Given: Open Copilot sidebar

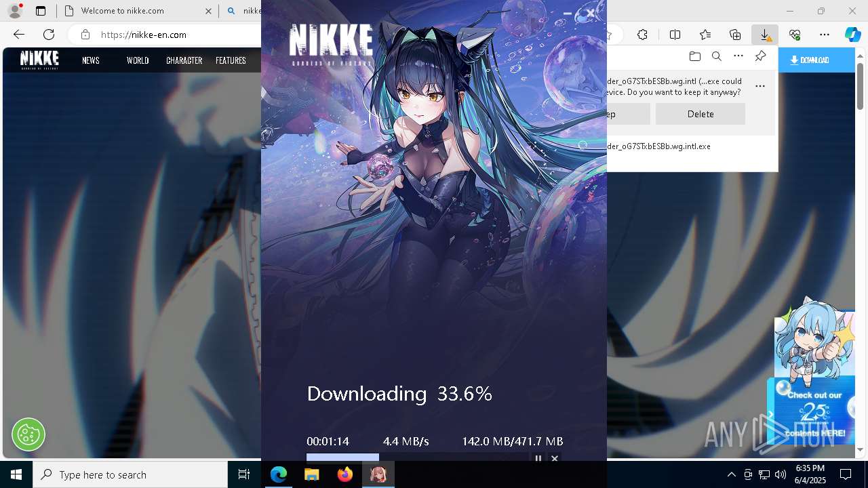Looking at the screenshot, I should 852,35.
